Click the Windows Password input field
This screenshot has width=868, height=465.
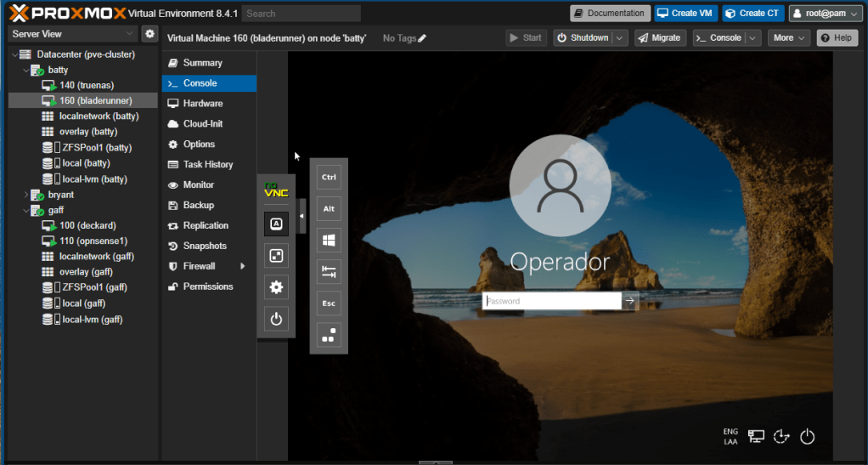point(552,301)
